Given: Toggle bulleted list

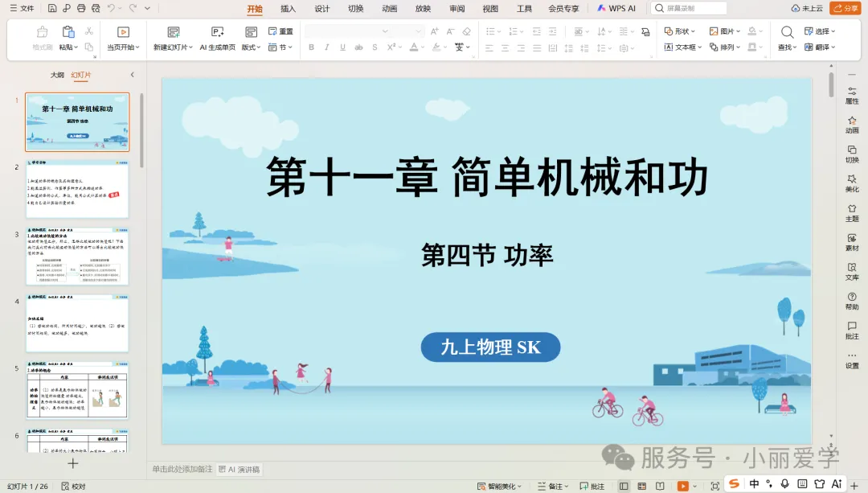Looking at the screenshot, I should [490, 31].
